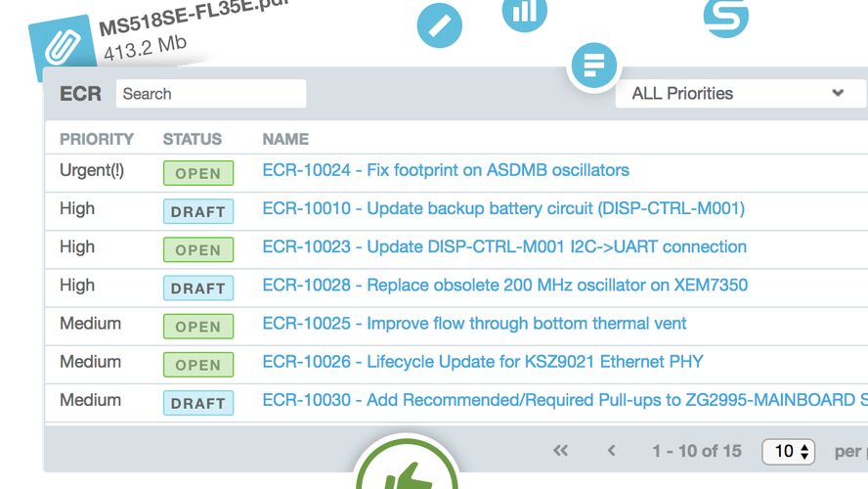Image resolution: width=868 pixels, height=489 pixels.
Task: Click the High priority cell for ECR-10010
Action: (77, 208)
